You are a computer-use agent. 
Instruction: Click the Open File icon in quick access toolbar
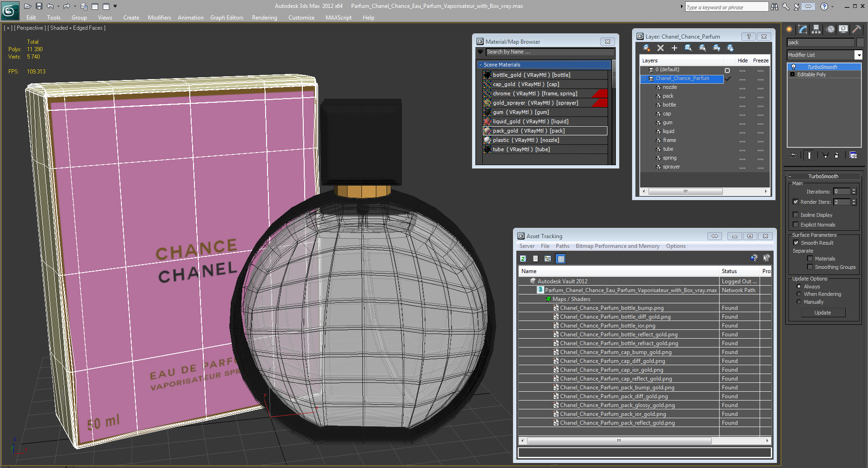(x=28, y=6)
